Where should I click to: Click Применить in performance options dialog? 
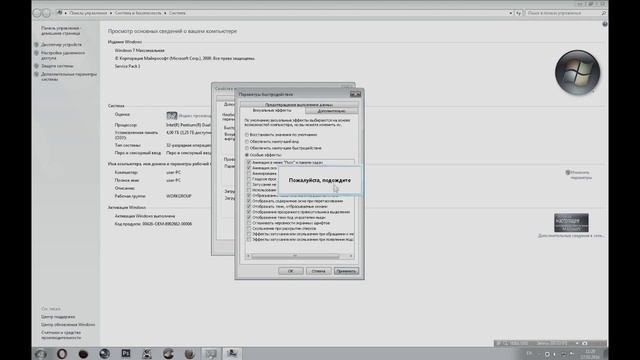click(346, 271)
